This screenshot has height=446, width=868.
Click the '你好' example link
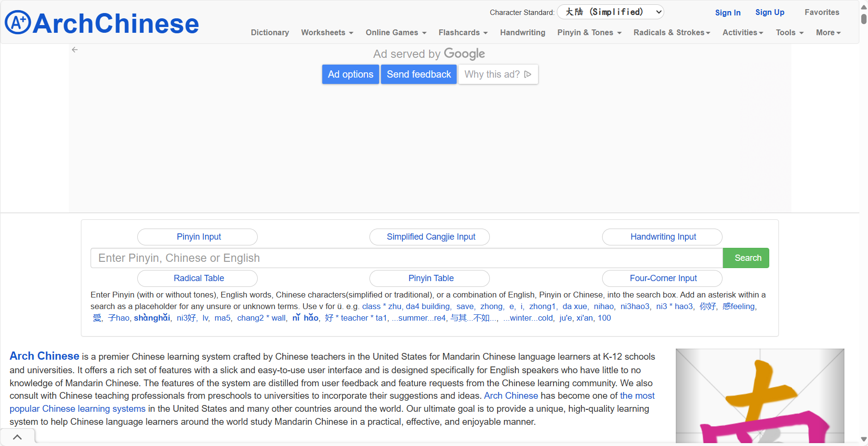(708, 306)
